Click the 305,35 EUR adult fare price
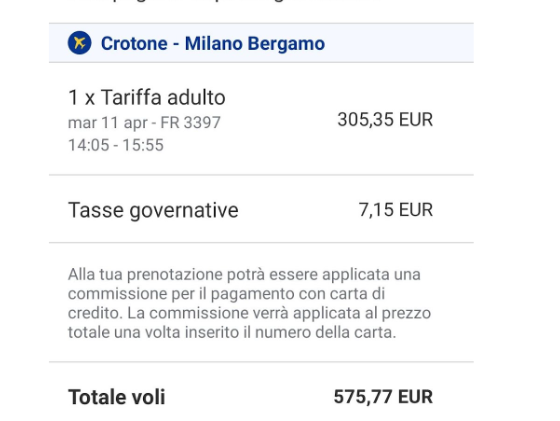 click(x=385, y=120)
